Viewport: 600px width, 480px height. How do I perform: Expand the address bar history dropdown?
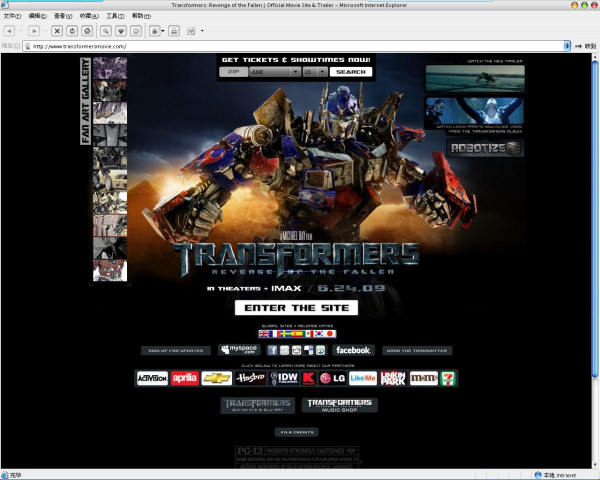tap(568, 46)
